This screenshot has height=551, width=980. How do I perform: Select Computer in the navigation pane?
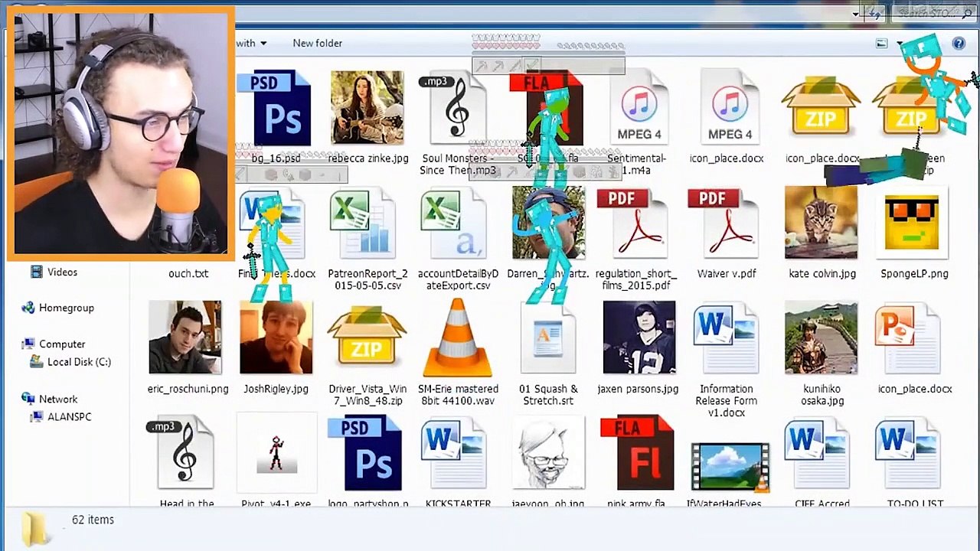54,344
